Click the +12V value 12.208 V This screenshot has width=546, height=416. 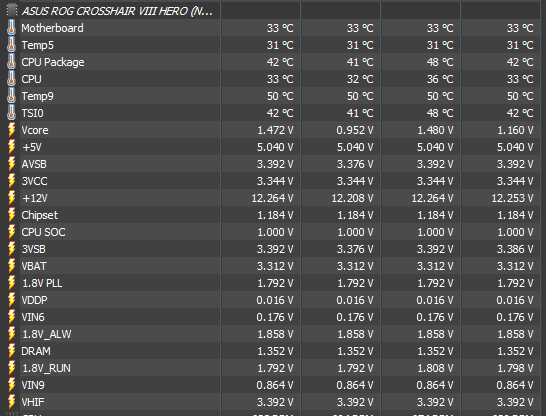(x=352, y=198)
